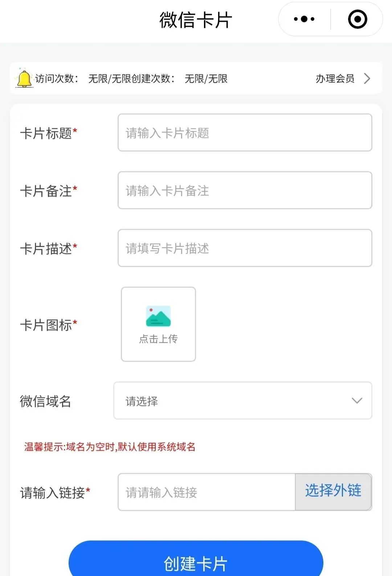Click the 点击上传 caption text
The width and height of the screenshot is (392, 576).
158,339
